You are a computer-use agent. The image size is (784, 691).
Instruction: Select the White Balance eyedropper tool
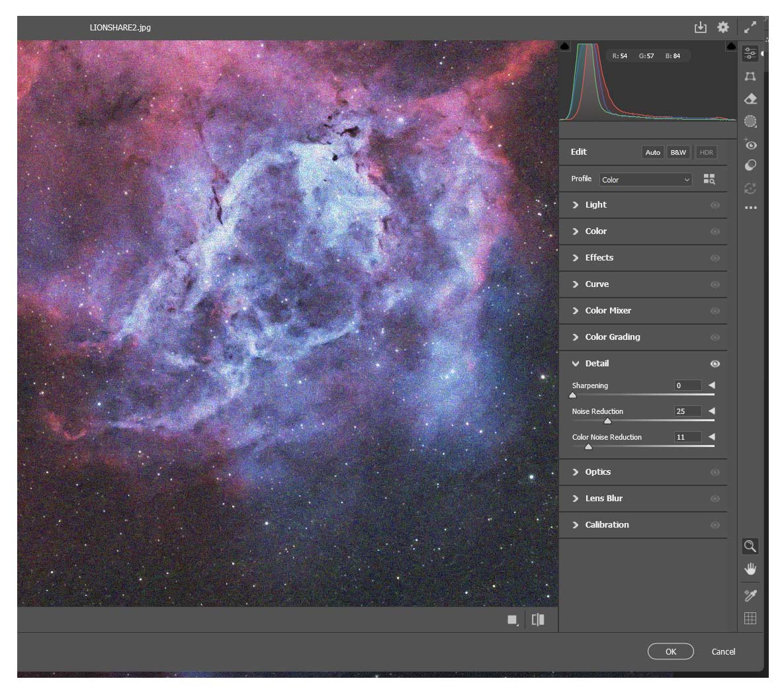tap(750, 594)
